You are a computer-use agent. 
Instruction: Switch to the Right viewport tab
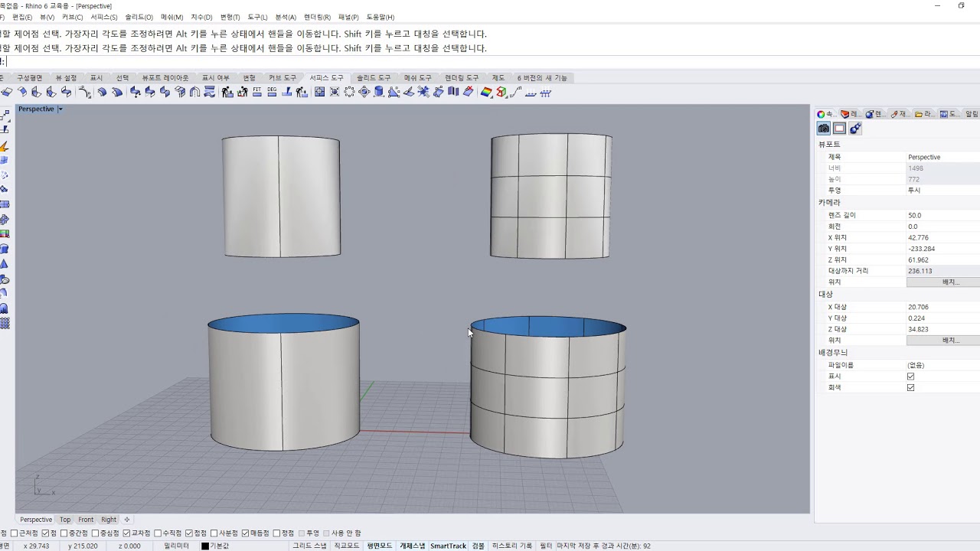(109, 520)
